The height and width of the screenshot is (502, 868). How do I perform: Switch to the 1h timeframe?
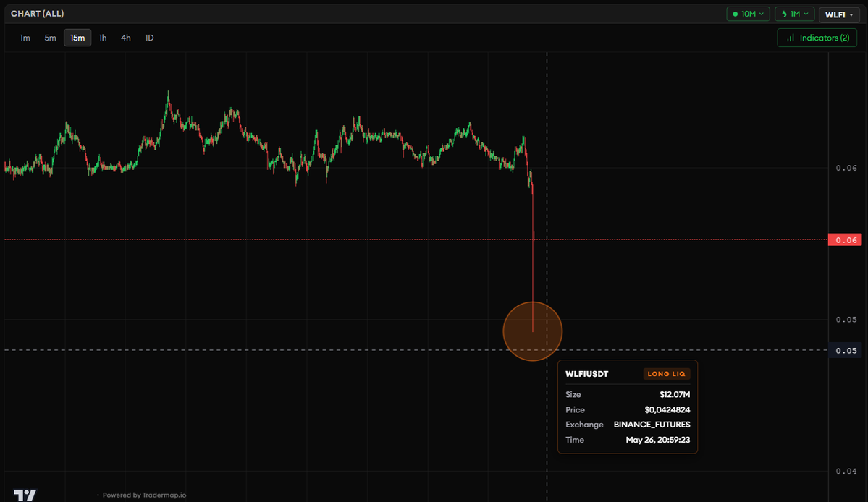pos(103,38)
